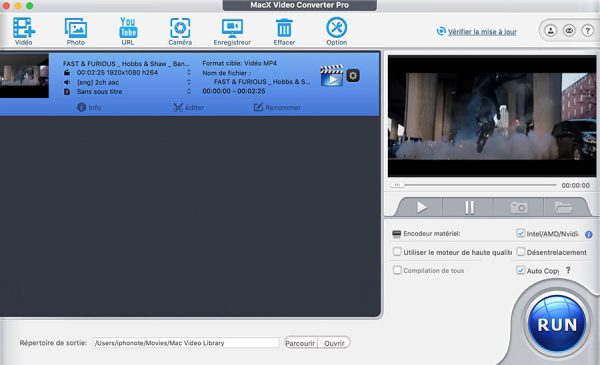Image resolution: width=600 pixels, height=365 pixels.
Task: Select the Fast & Furious video thumbnail
Action: pyautogui.click(x=24, y=76)
